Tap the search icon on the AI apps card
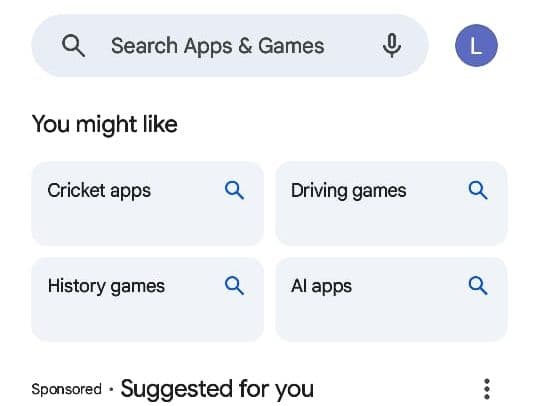 478,285
